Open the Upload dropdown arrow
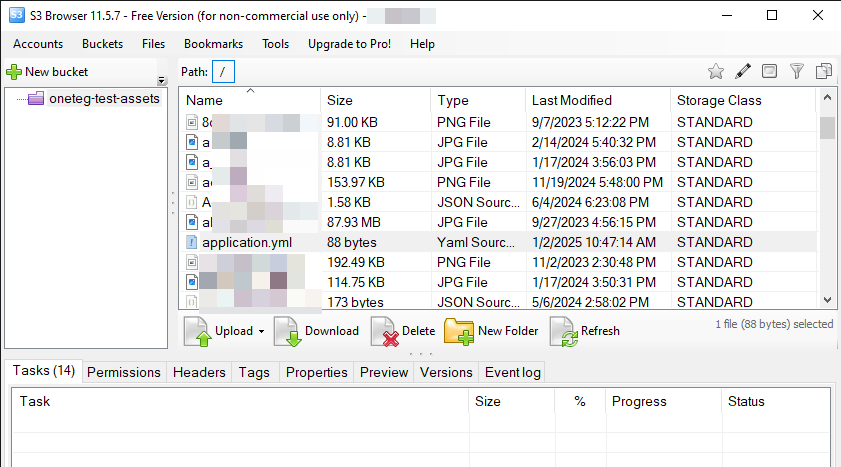 (x=261, y=332)
